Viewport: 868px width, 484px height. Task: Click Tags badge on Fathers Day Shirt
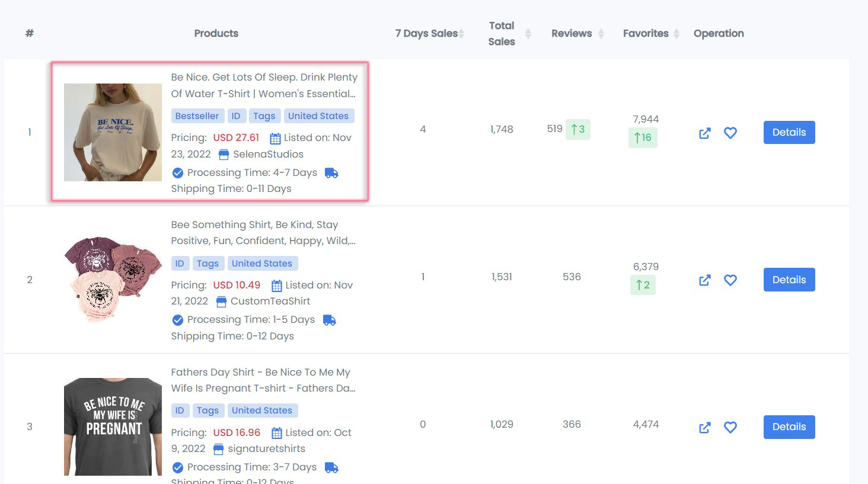[208, 411]
